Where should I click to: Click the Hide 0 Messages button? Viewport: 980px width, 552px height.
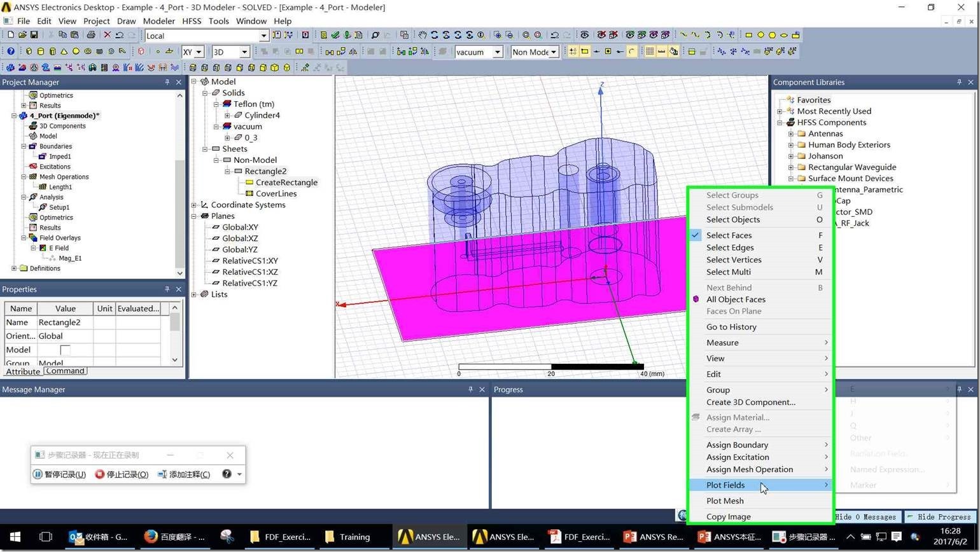click(867, 517)
